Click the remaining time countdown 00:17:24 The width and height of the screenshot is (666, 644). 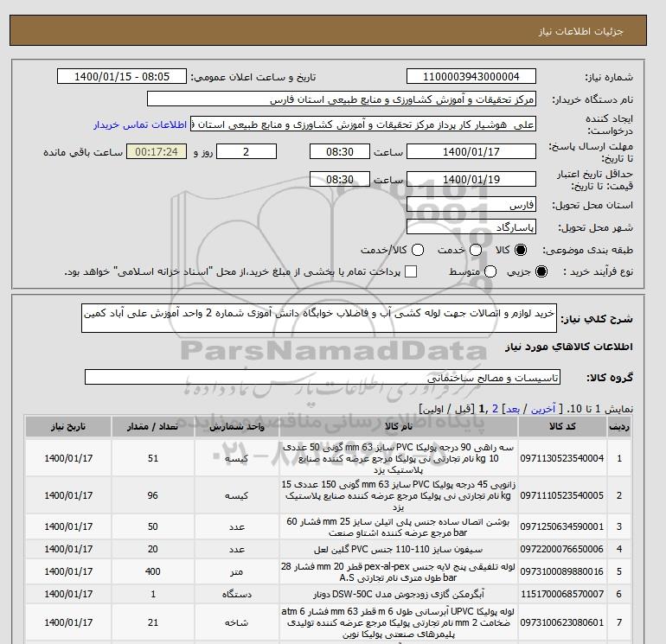click(157, 151)
